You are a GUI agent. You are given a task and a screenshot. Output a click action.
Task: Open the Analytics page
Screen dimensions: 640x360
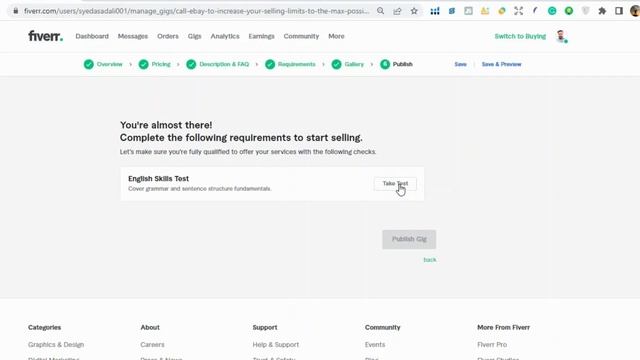(225, 36)
